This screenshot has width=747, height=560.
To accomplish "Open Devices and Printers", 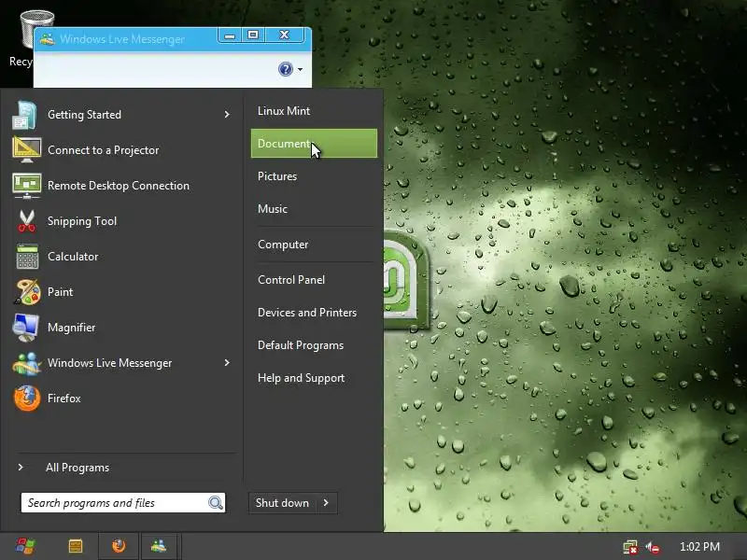I will [314, 313].
